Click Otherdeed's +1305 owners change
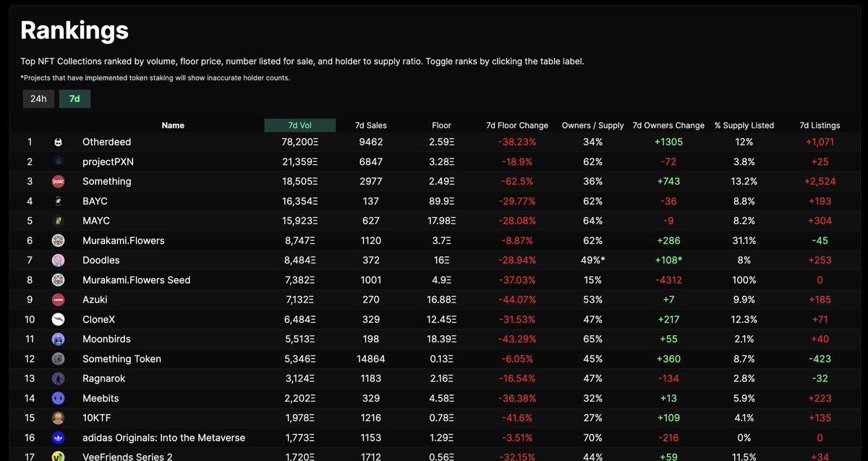The image size is (868, 461). [x=668, y=143]
